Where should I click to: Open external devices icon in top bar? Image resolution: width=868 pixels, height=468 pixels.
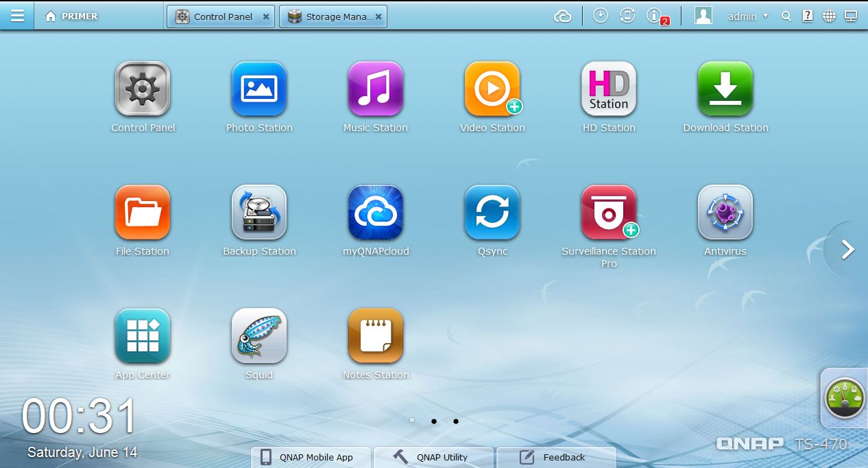[x=627, y=16]
